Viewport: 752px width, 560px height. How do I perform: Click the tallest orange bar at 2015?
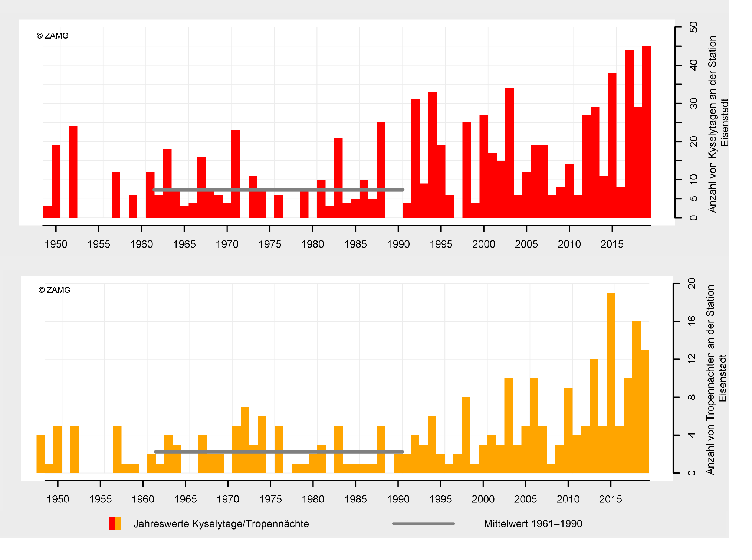[611, 382]
